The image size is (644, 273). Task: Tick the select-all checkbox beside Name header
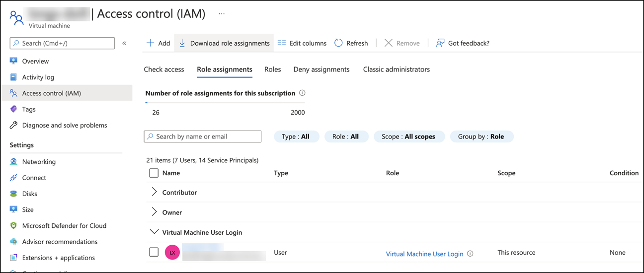[x=154, y=173]
